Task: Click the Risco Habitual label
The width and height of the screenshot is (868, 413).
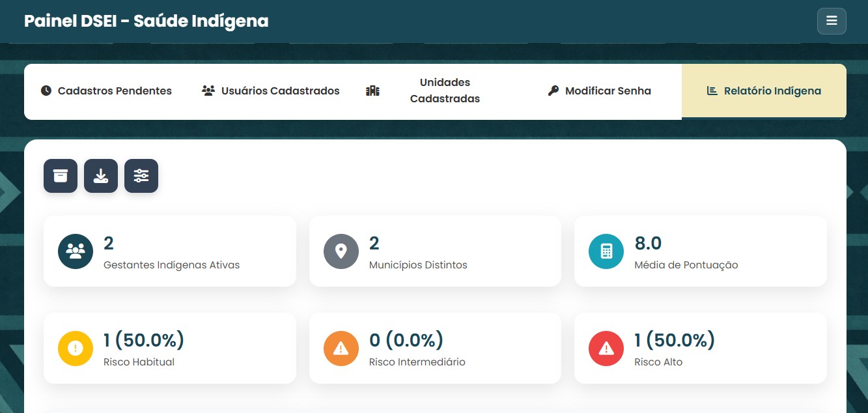Action: click(x=139, y=362)
